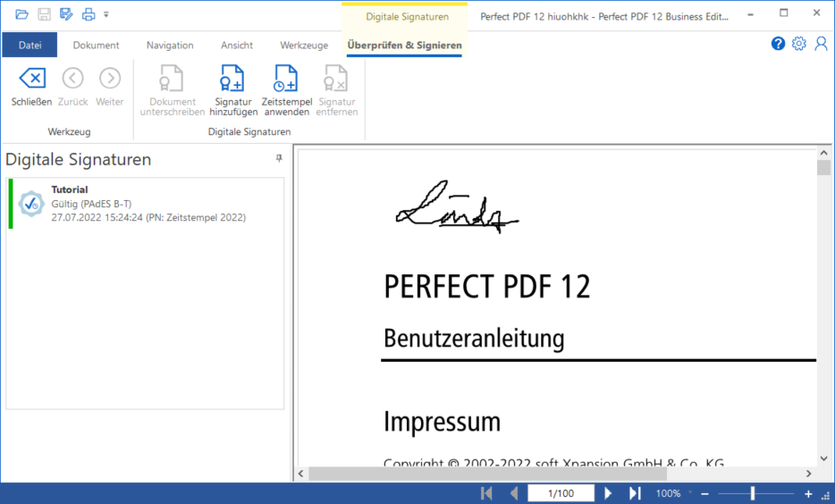Select the Tutorial signature entry
835x504 pixels.
[148, 204]
